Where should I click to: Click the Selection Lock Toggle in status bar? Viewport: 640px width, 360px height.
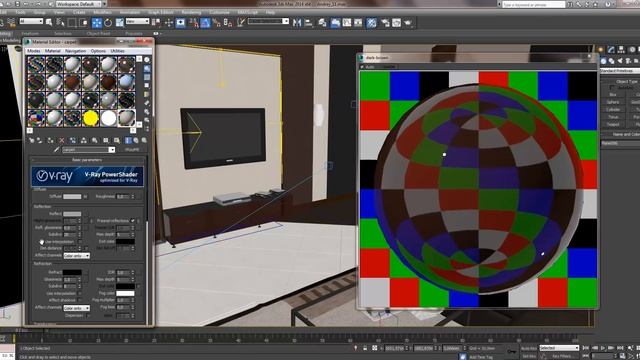(x=365, y=348)
